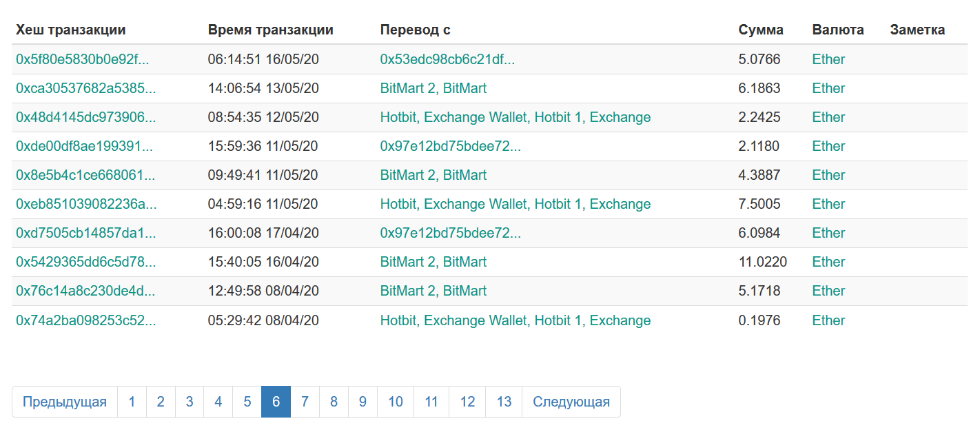Click Ether currency link in the 0.1976 row
Viewport: 980px width, 421px height.
coord(828,320)
